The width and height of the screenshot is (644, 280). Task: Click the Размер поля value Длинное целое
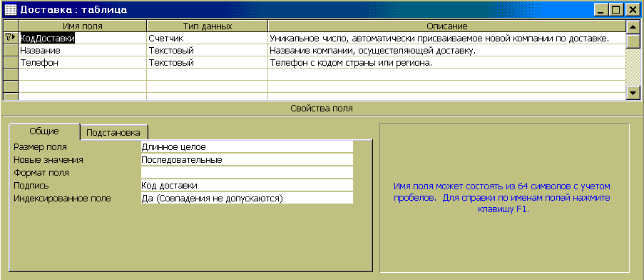[x=247, y=146]
